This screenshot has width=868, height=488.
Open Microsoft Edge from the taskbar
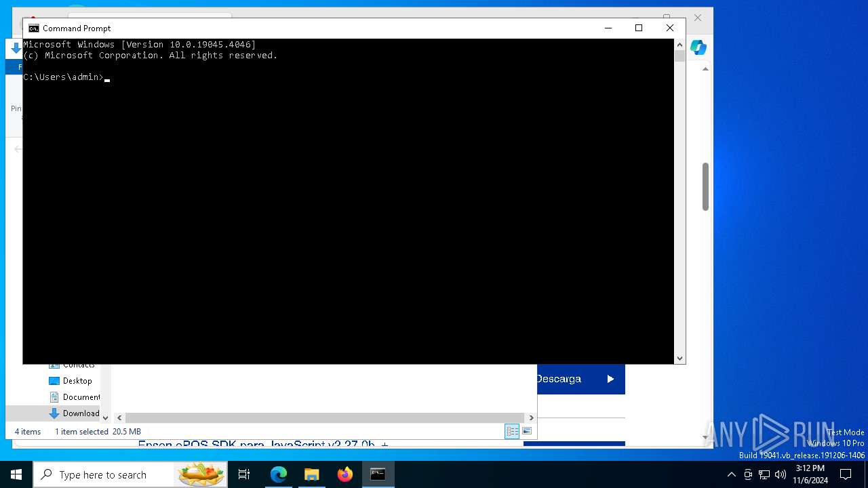coord(279,474)
